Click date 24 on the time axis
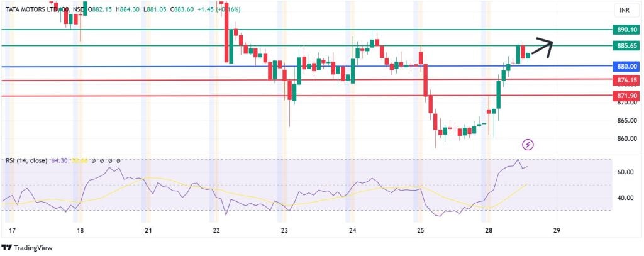644x256 pixels. (352, 230)
